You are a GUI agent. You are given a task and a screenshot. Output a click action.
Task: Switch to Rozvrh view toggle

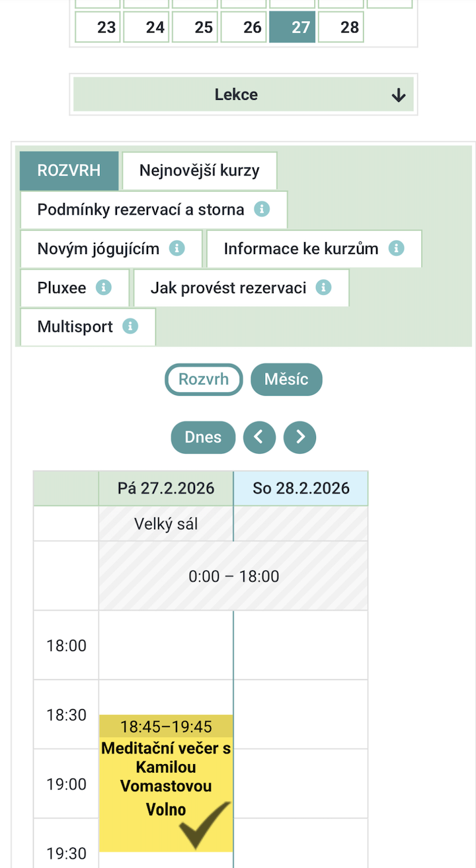tap(204, 379)
